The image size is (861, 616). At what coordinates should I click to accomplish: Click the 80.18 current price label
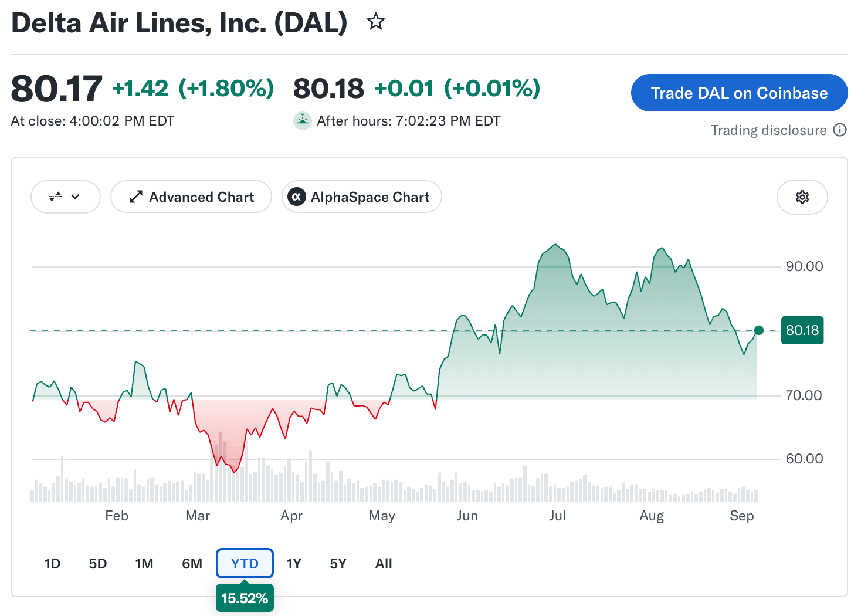802,330
